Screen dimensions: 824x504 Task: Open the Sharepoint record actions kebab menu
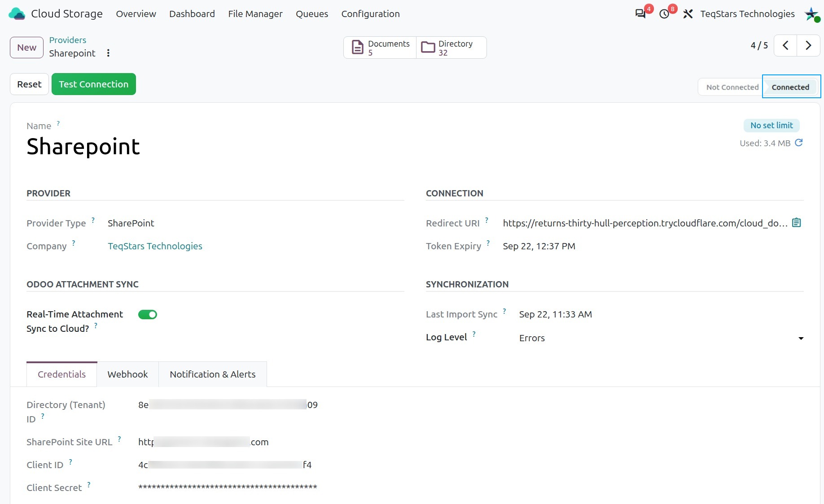coord(108,53)
